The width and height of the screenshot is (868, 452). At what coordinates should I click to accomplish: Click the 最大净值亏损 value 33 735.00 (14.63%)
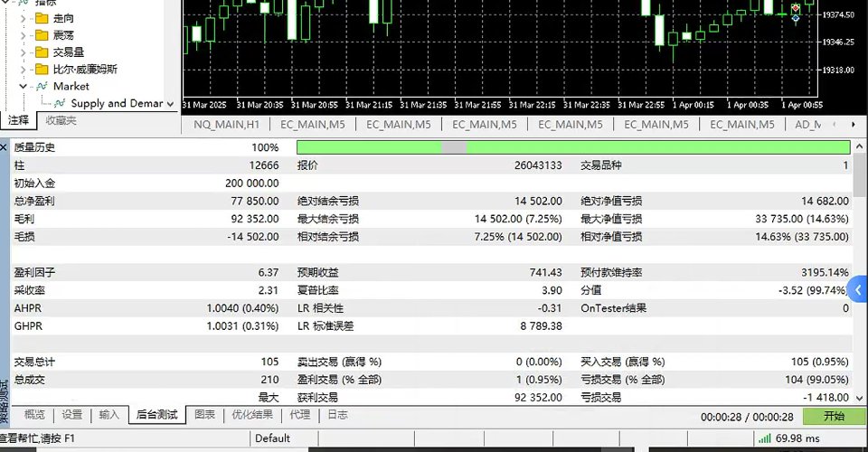point(802,219)
